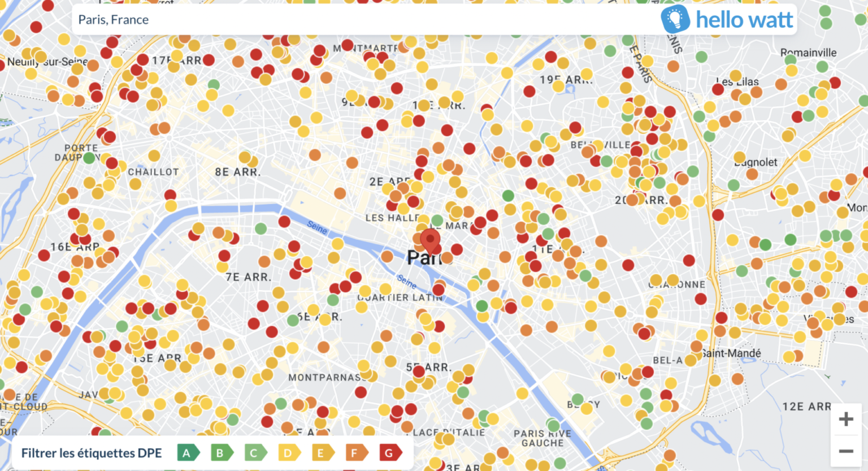Zoom in with the plus button

(845, 418)
